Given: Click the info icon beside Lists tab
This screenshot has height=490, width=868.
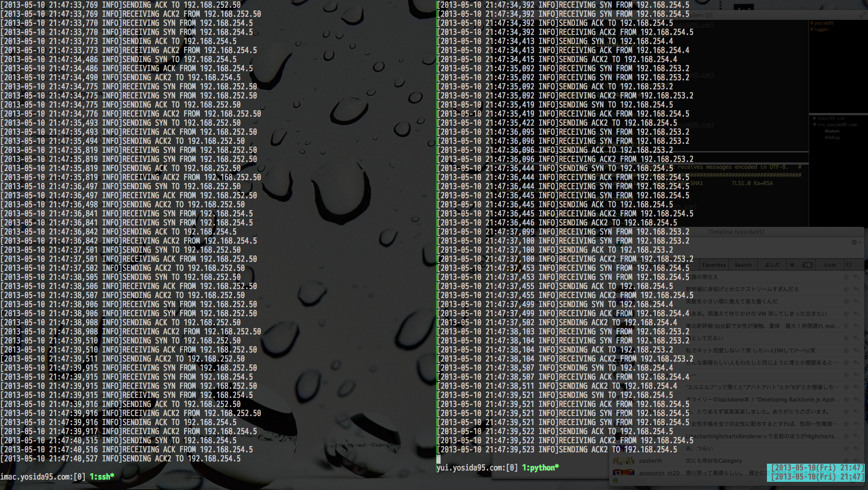Looking at the screenshot, I should 849,265.
